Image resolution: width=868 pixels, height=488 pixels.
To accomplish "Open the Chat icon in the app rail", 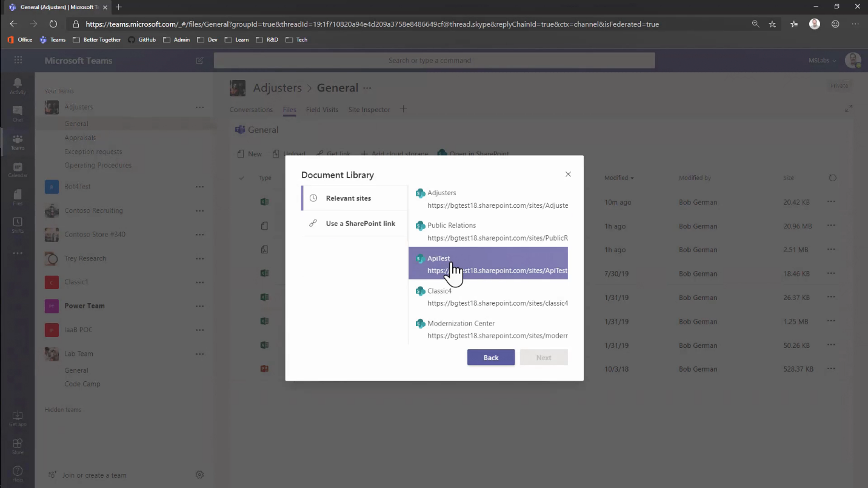I will coord(18,114).
